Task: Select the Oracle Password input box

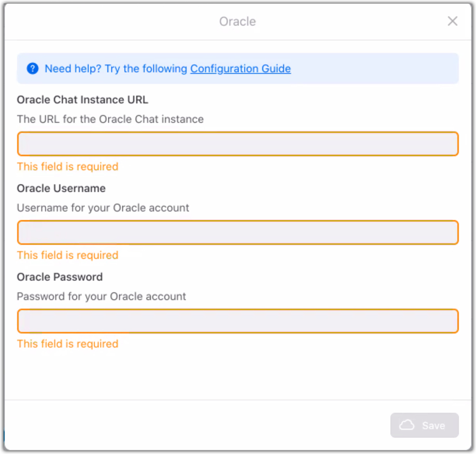Action: [x=237, y=321]
